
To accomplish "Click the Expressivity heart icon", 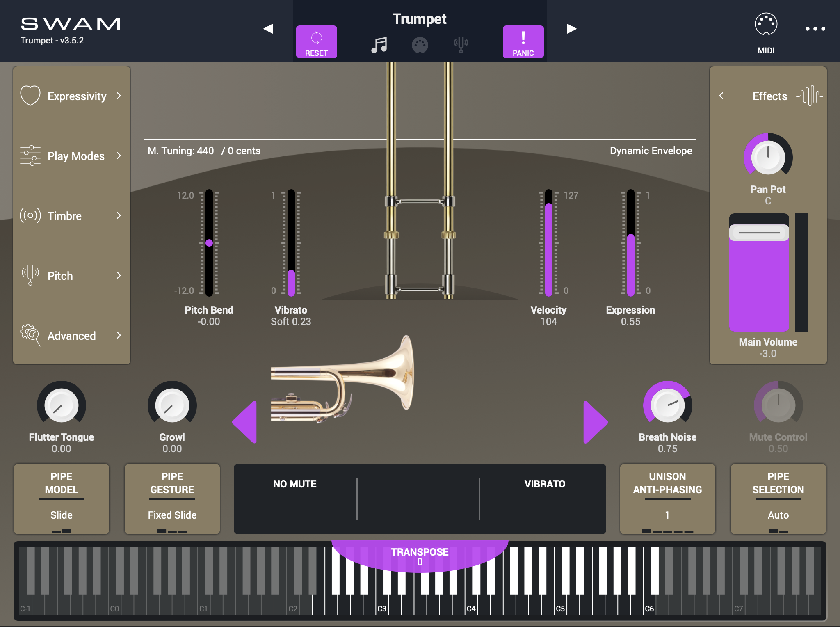I will [x=30, y=95].
